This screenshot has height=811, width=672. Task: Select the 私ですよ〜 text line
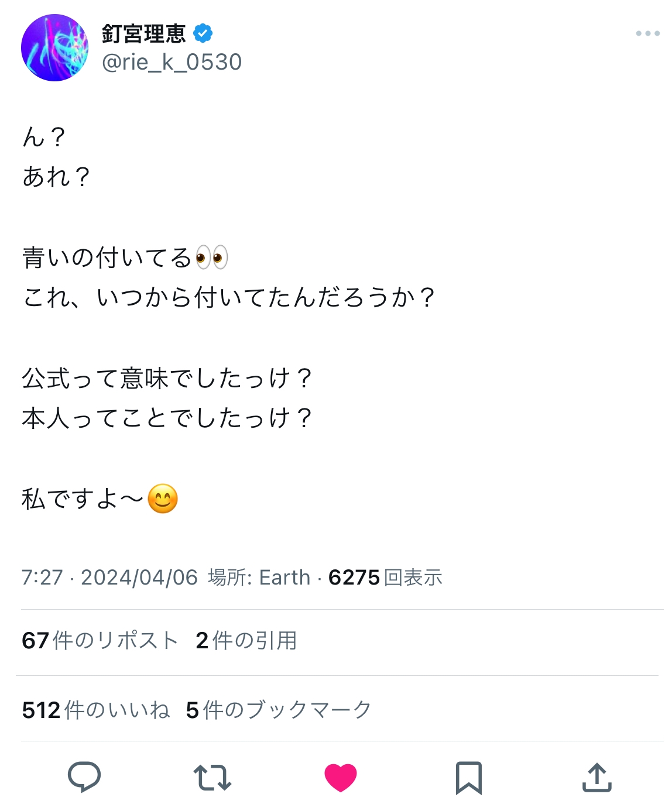point(83,499)
